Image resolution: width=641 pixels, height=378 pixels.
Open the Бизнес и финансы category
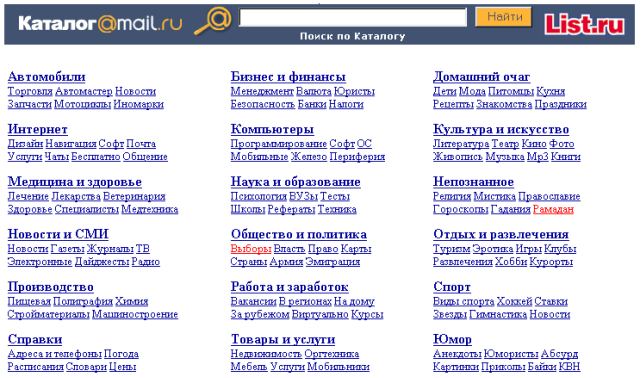[288, 77]
